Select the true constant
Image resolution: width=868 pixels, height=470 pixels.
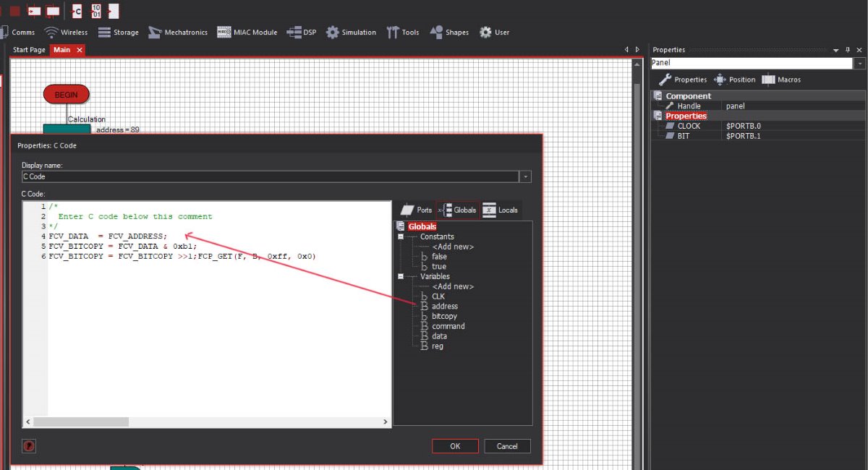(438, 266)
